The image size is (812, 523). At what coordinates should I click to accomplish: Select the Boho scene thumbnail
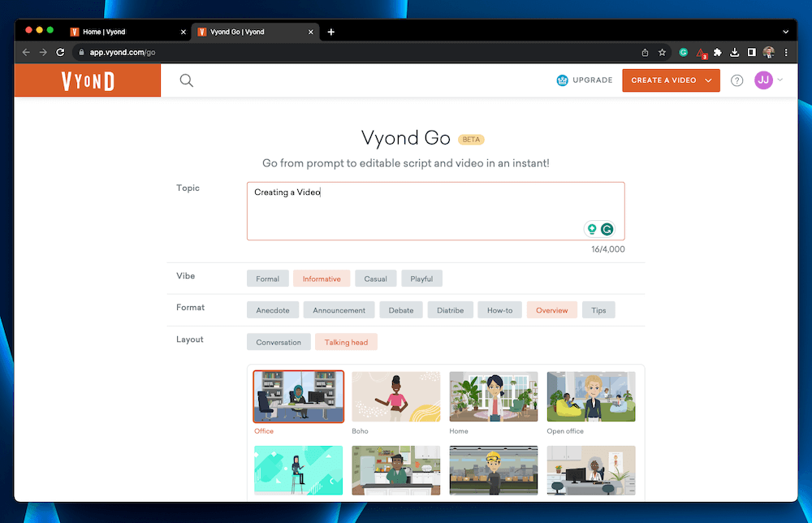[x=395, y=396]
